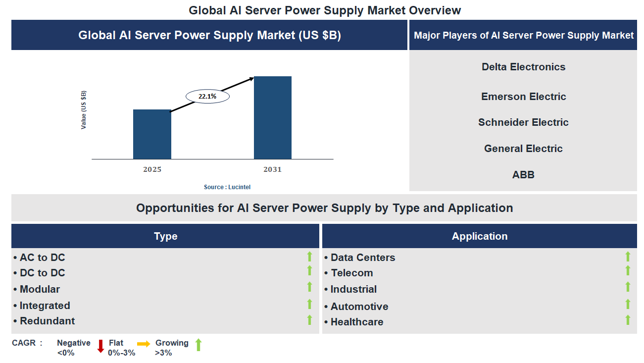
Task: Select the growth arrow beside Telecom
Action: pyautogui.click(x=628, y=272)
